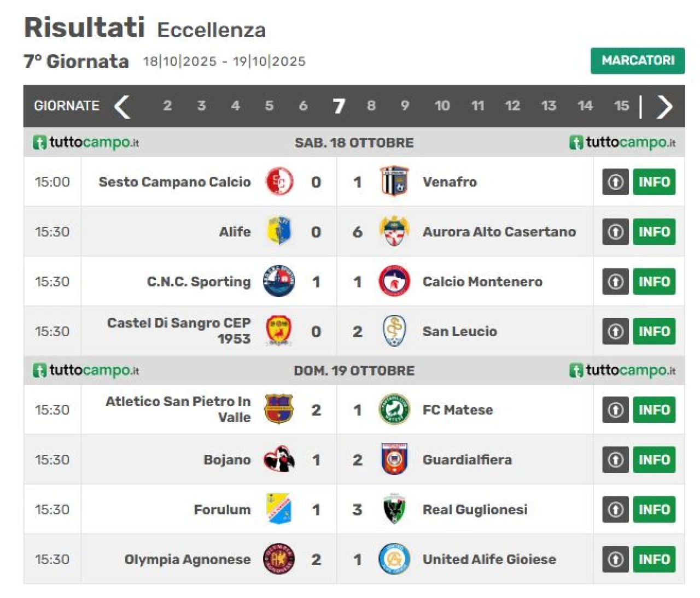Click the Venafro team crest icon

pos(394,181)
